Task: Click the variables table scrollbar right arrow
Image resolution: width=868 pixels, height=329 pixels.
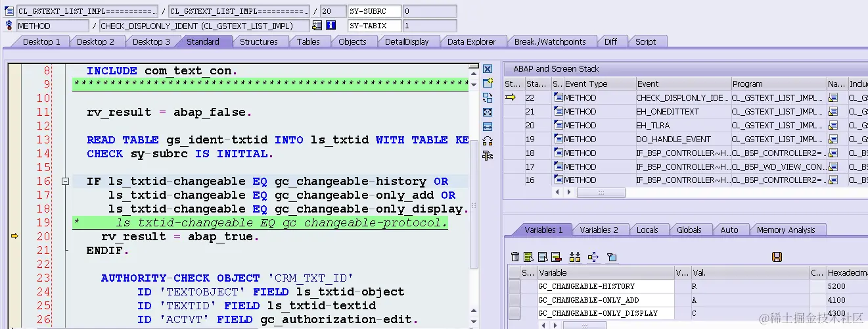Action: coord(556,324)
